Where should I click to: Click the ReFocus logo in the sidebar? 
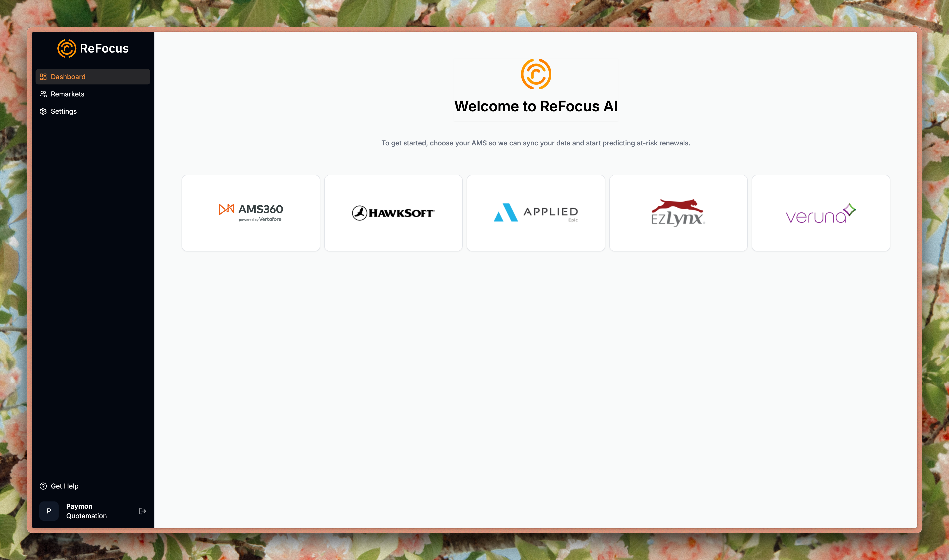[93, 48]
